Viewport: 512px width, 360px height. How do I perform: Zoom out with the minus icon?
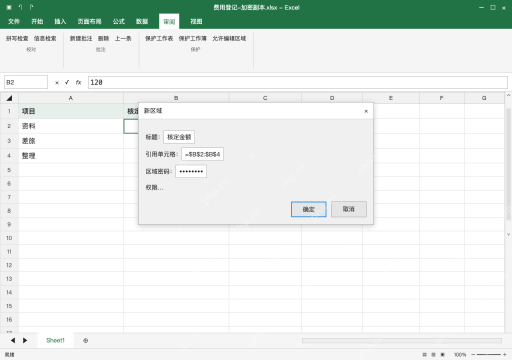point(473,355)
